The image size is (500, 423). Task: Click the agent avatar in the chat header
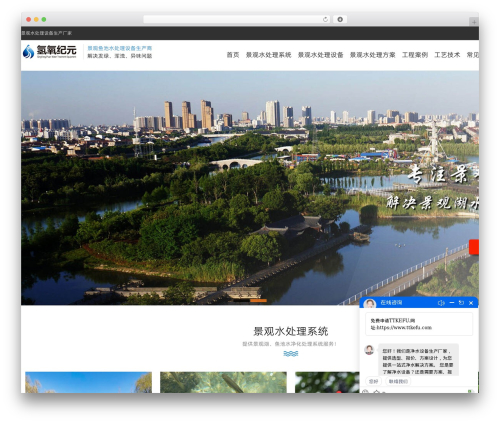point(370,303)
